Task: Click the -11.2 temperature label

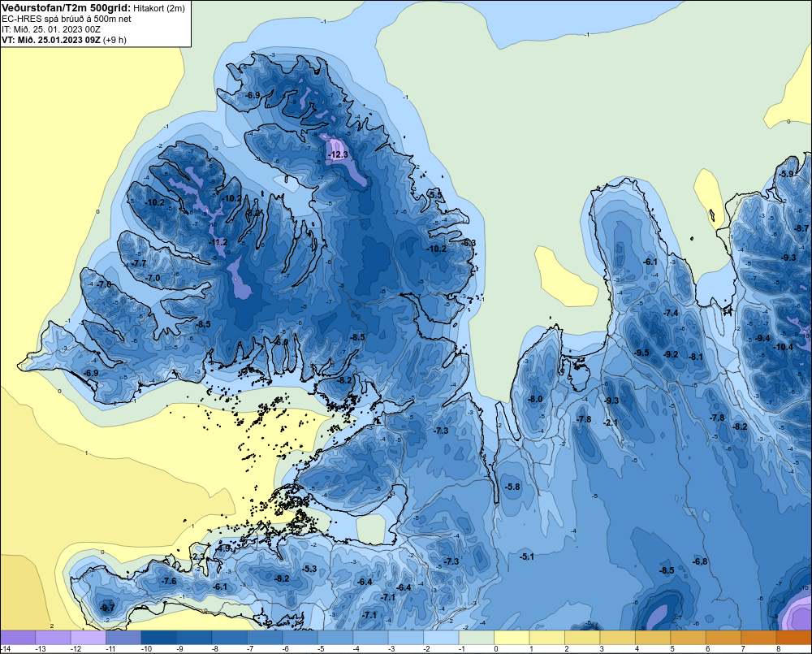Action: tap(218, 242)
